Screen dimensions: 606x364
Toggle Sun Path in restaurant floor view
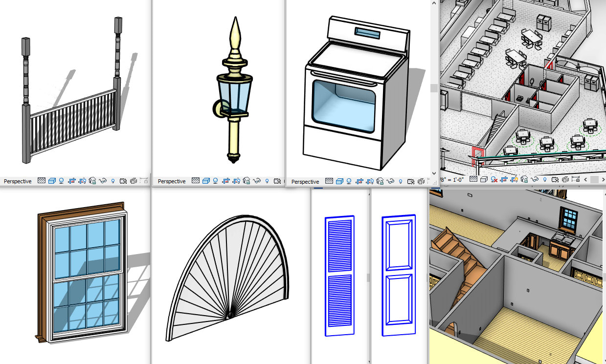494,180
